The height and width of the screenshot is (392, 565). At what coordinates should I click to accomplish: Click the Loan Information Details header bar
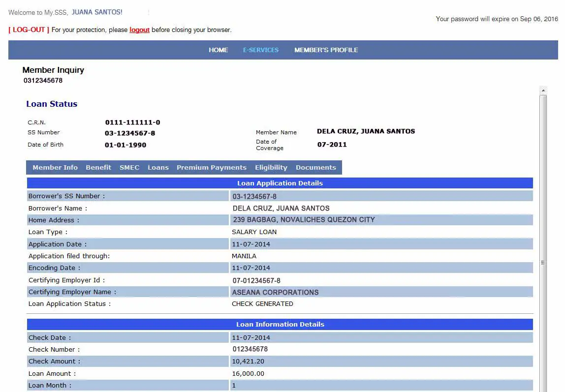pyautogui.click(x=280, y=324)
